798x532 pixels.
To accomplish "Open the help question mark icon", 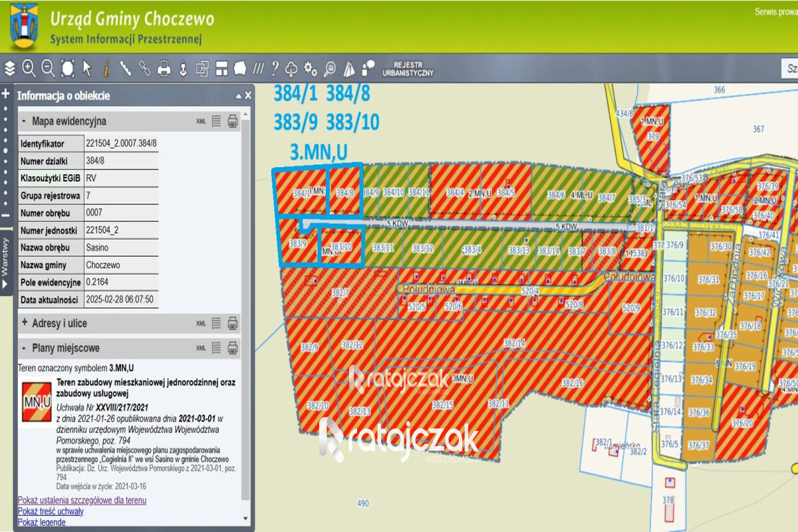I will coord(274,68).
